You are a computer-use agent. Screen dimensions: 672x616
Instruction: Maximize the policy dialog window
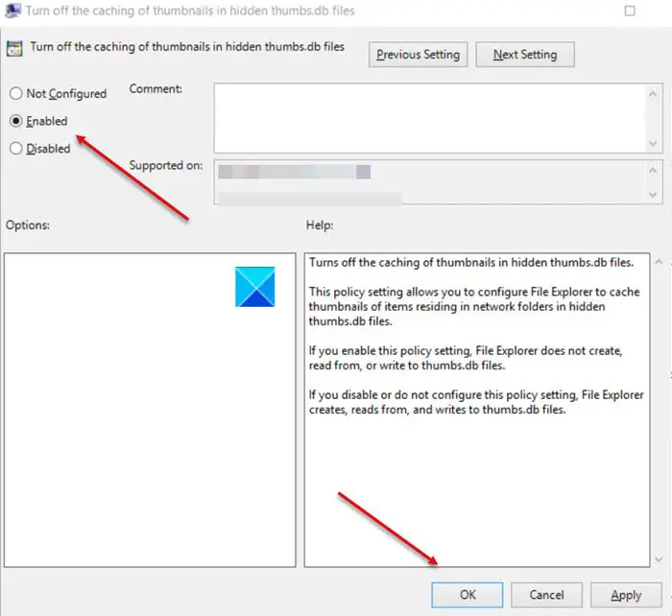click(x=630, y=11)
